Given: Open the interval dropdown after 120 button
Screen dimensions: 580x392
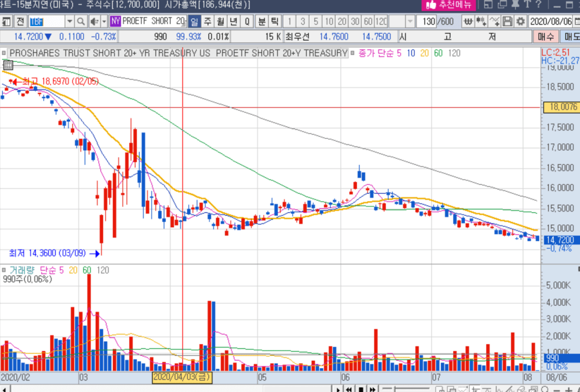Looking at the screenshot, I should pyautogui.click(x=410, y=22).
